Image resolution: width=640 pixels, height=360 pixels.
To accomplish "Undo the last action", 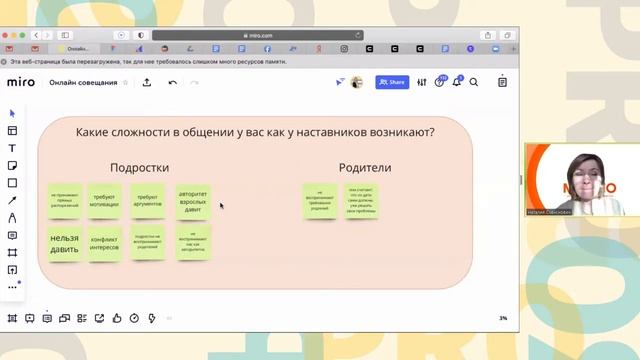I will coord(173,82).
